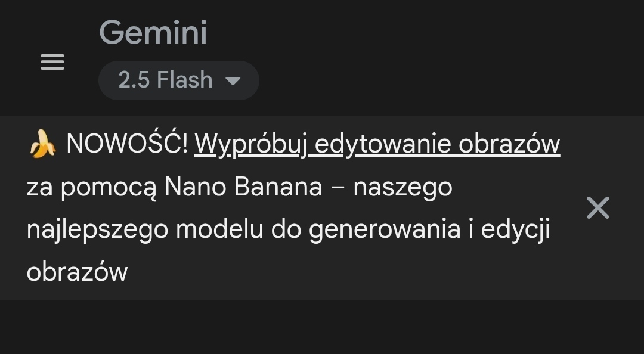This screenshot has width=644, height=354.
Task: Click the word "generowania" in the banner
Action: pos(385,229)
